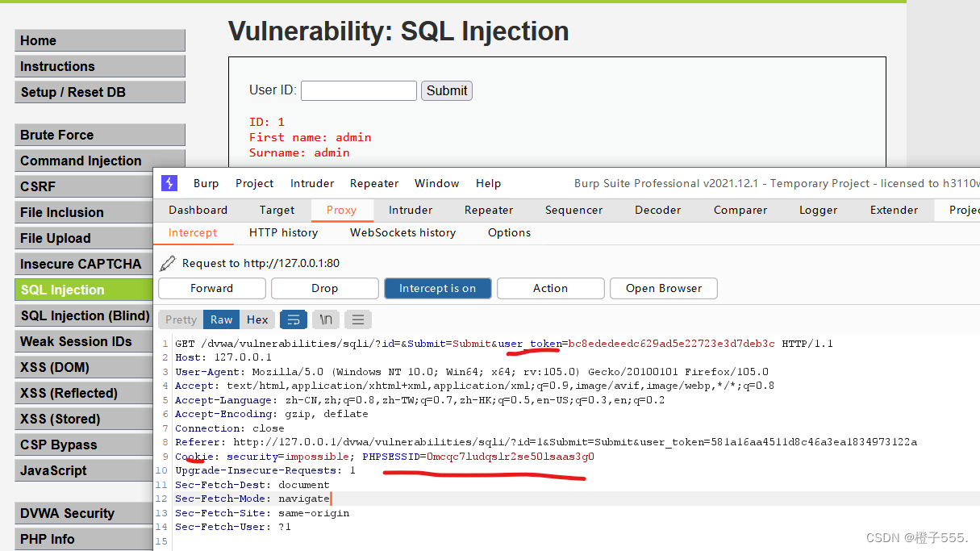This screenshot has height=551, width=980.
Task: Switch the request editor to Pretty view
Action: click(x=179, y=319)
